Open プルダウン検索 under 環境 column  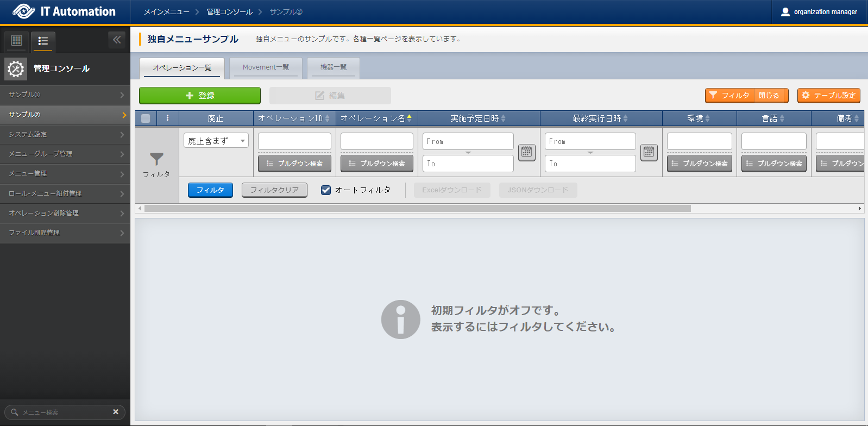[699, 164]
